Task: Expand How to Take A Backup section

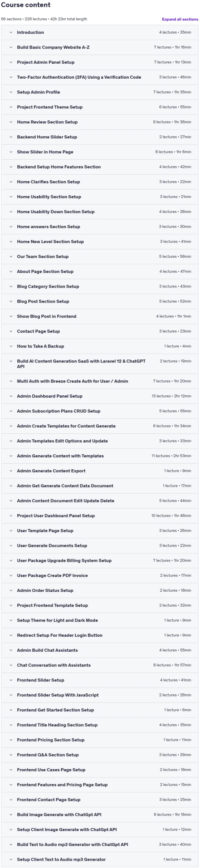Action: tap(100, 346)
